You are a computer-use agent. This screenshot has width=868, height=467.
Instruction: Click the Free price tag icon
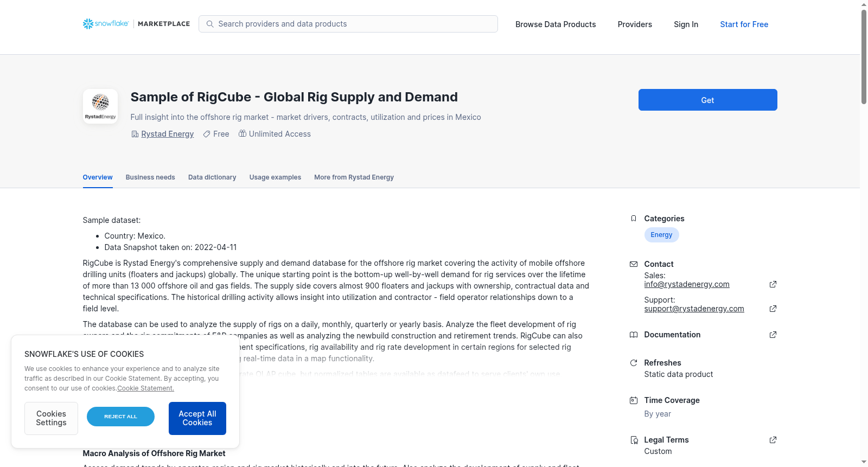coord(207,134)
